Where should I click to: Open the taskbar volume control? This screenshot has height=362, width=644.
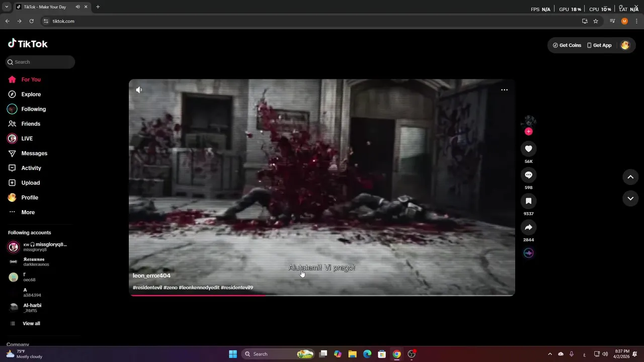[x=605, y=354]
